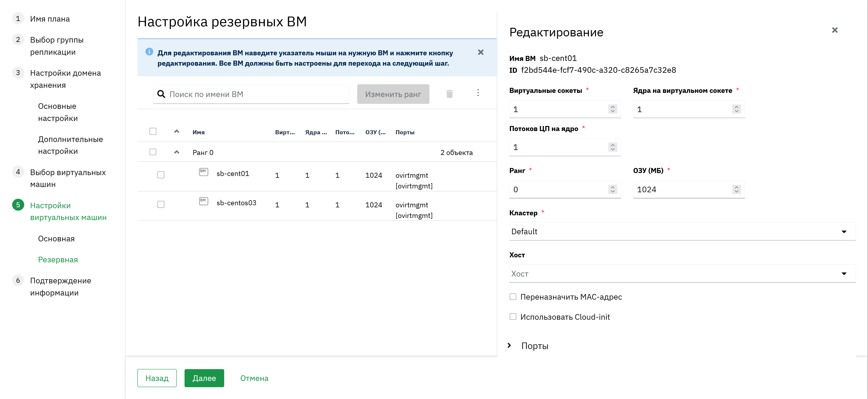
Task: Click the sb-centos03 VM name
Action: 236,203
